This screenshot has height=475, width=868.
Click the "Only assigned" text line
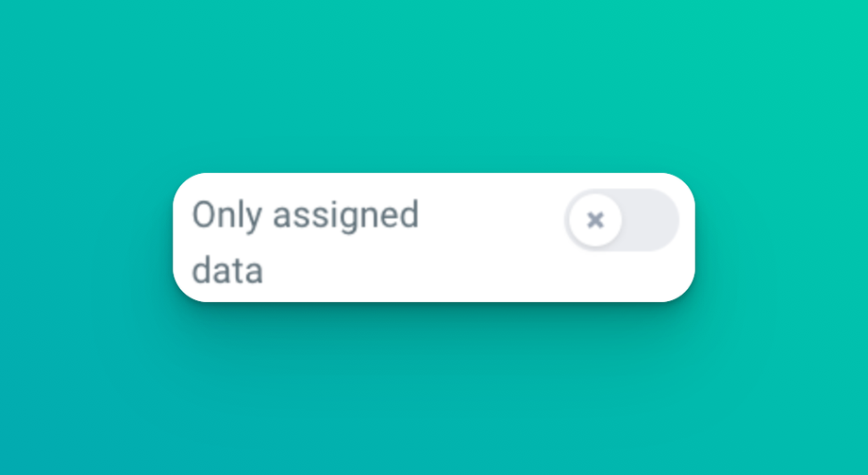305,215
